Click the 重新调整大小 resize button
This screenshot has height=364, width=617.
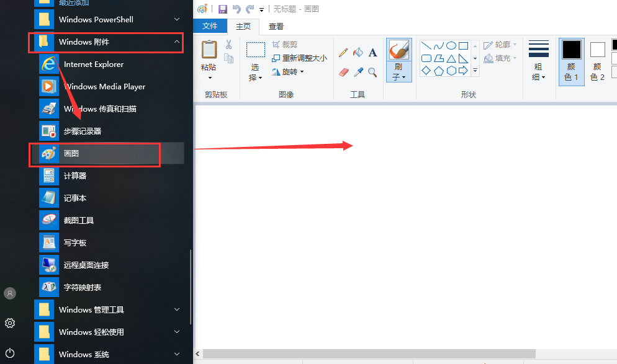tap(300, 58)
